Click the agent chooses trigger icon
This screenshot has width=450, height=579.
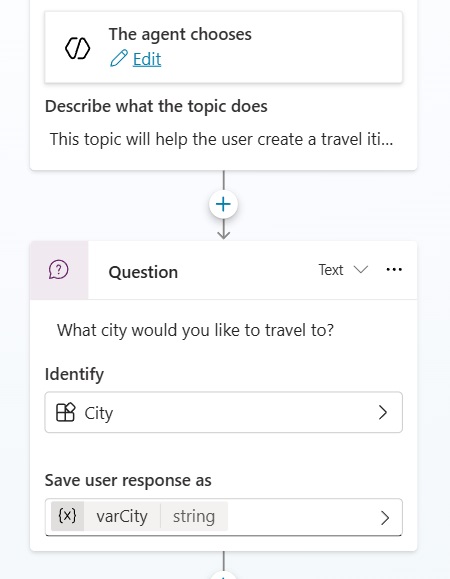point(78,48)
